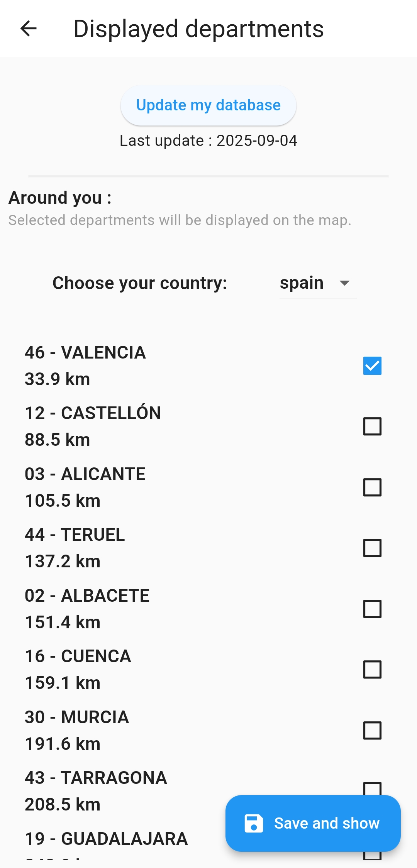Click the floppy disk save icon
The width and height of the screenshot is (417, 868).
pyautogui.click(x=254, y=823)
